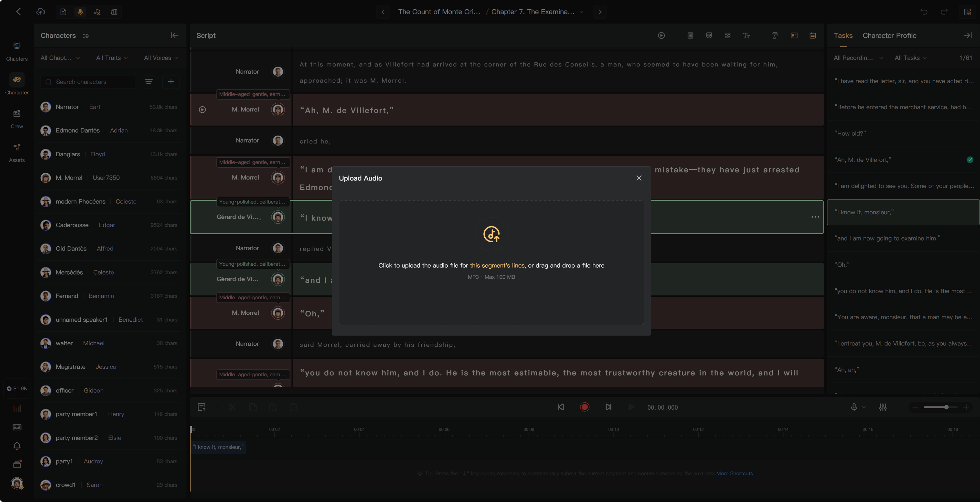Open the three-dot menu on selected segment
Image resolution: width=980 pixels, height=502 pixels.
click(x=815, y=217)
